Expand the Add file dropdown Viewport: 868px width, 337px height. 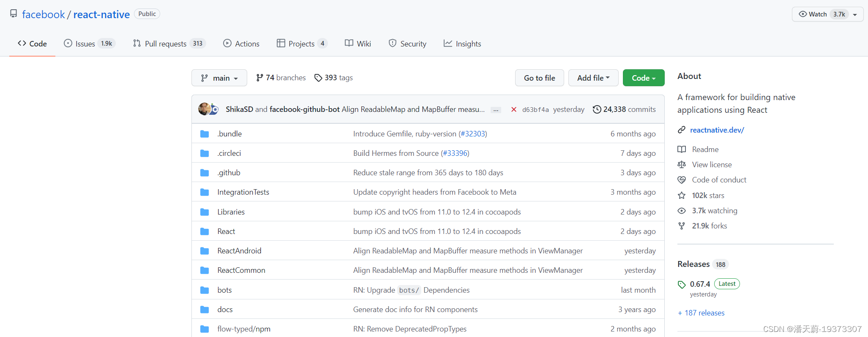click(x=593, y=78)
